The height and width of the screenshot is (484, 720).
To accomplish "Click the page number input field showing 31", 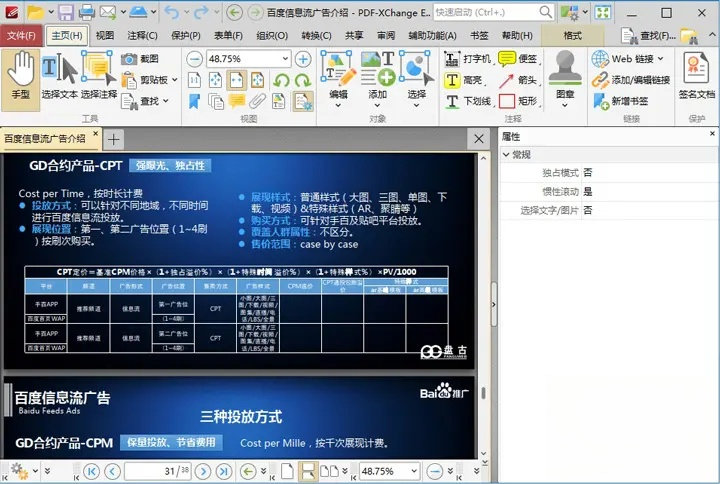I will coord(158,471).
